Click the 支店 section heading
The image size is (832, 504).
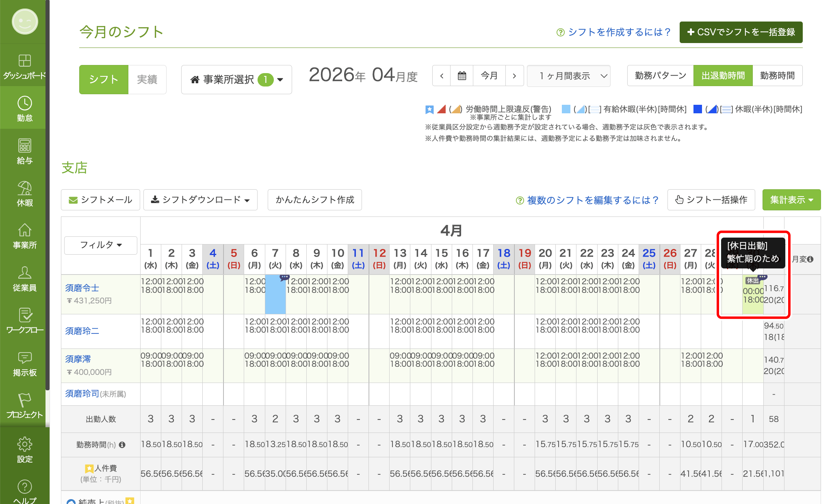coord(74,168)
